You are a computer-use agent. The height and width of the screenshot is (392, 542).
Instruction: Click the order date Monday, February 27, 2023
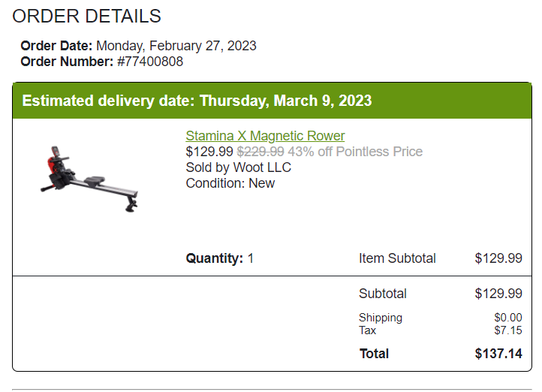point(176,46)
